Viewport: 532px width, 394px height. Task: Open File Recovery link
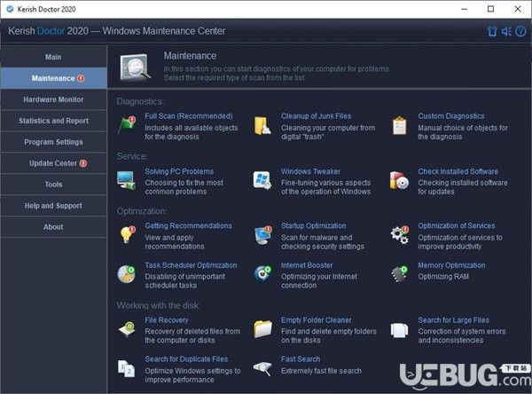(x=167, y=320)
